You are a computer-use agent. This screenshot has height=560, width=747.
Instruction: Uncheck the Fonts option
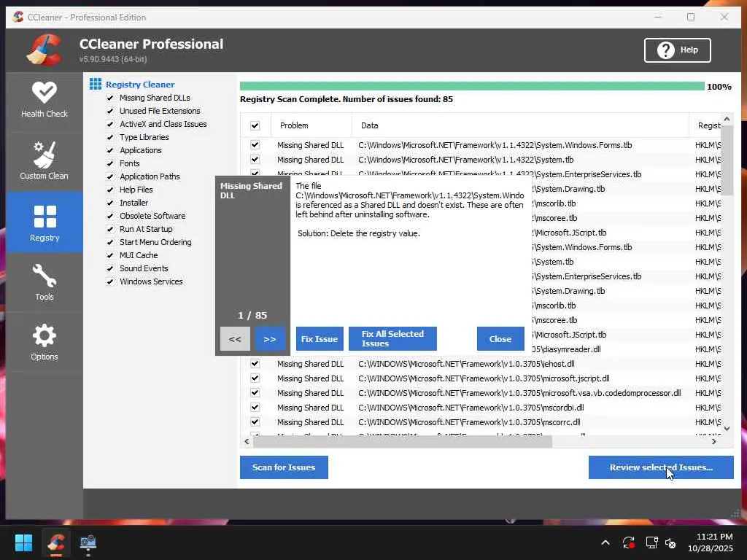tap(110, 163)
